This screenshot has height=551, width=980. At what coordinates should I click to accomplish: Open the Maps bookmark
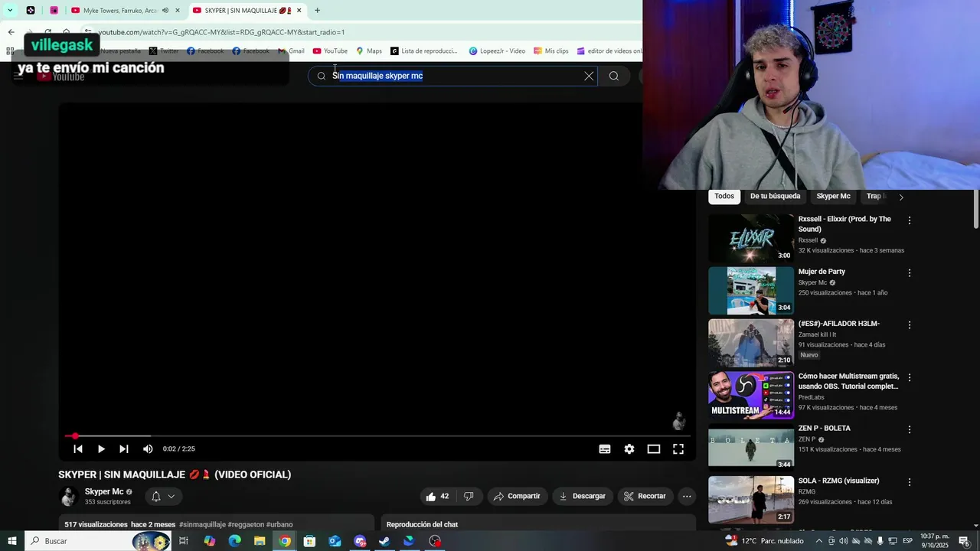[369, 51]
